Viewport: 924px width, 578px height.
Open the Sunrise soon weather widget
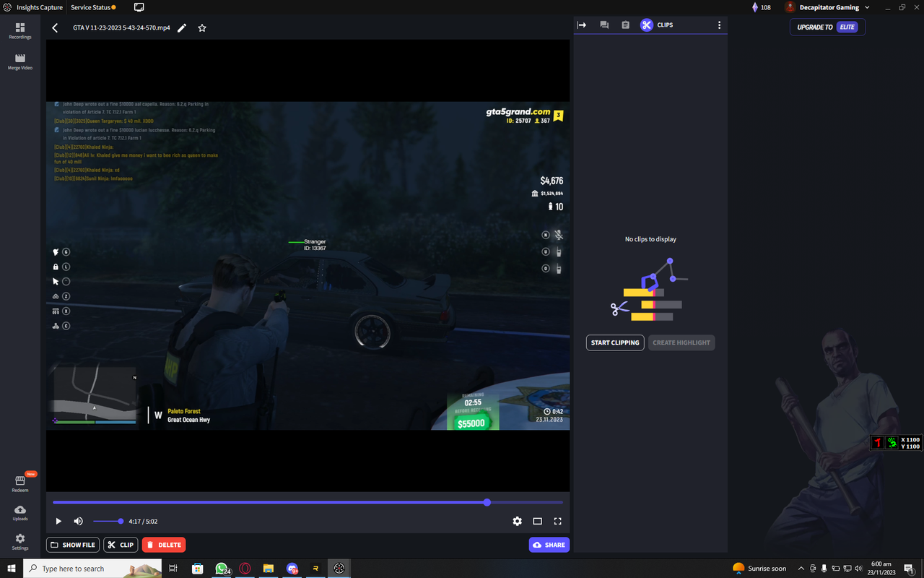tap(759, 569)
